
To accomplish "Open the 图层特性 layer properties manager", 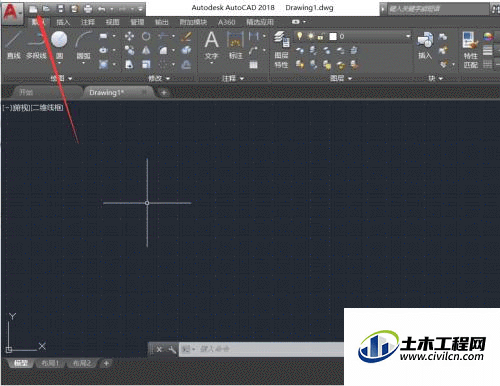I will (281, 49).
